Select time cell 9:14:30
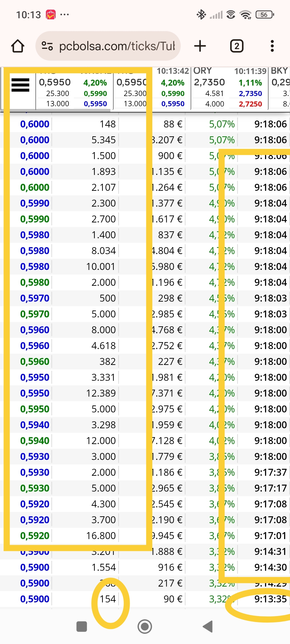The image size is (290, 644). coord(271,567)
